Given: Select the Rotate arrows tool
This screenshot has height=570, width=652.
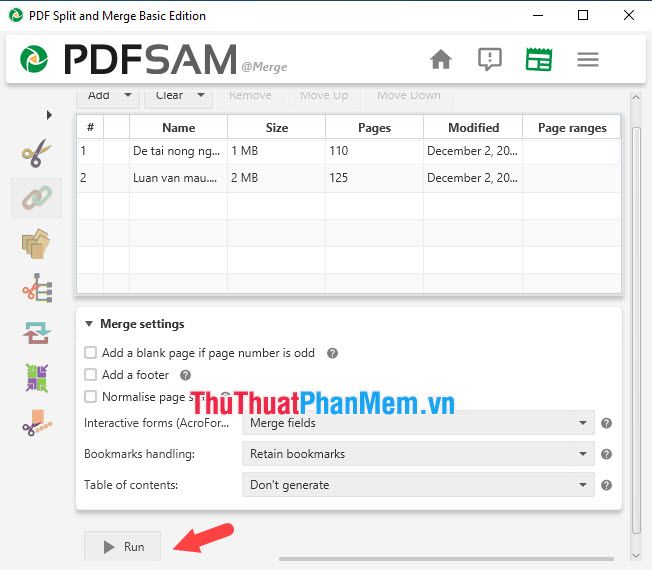Looking at the screenshot, I should click(x=37, y=333).
